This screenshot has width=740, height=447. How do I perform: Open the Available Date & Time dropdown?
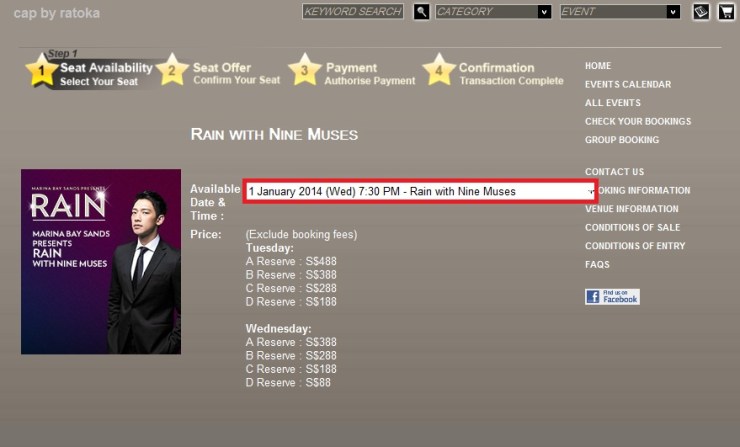coord(420,191)
